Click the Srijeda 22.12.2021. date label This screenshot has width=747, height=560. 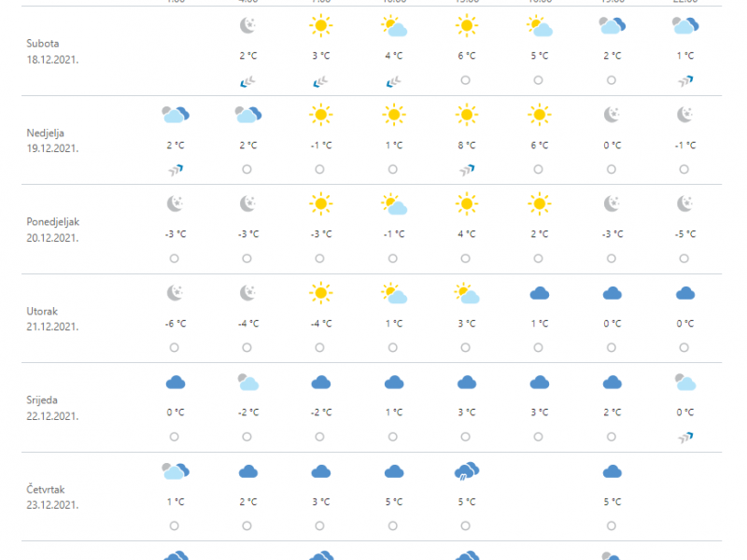[52, 408]
